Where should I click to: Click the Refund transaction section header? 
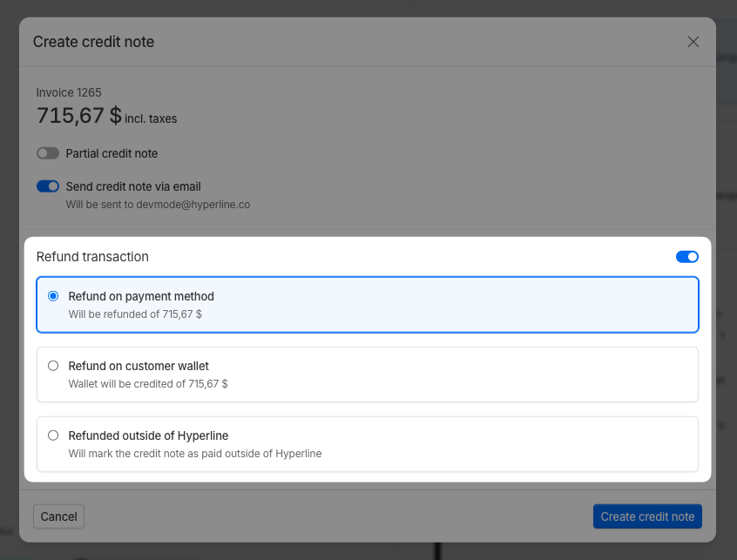pos(92,256)
